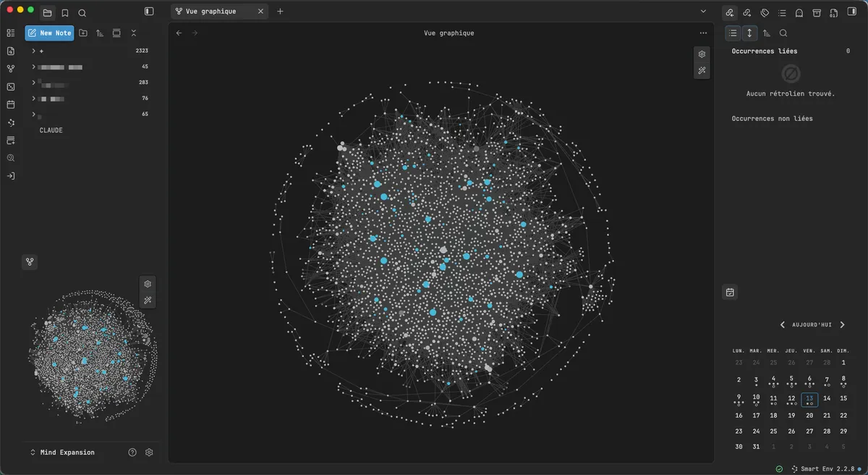This screenshot has height=475, width=868.
Task: Toggle the right sidebar panel
Action: coord(851,12)
